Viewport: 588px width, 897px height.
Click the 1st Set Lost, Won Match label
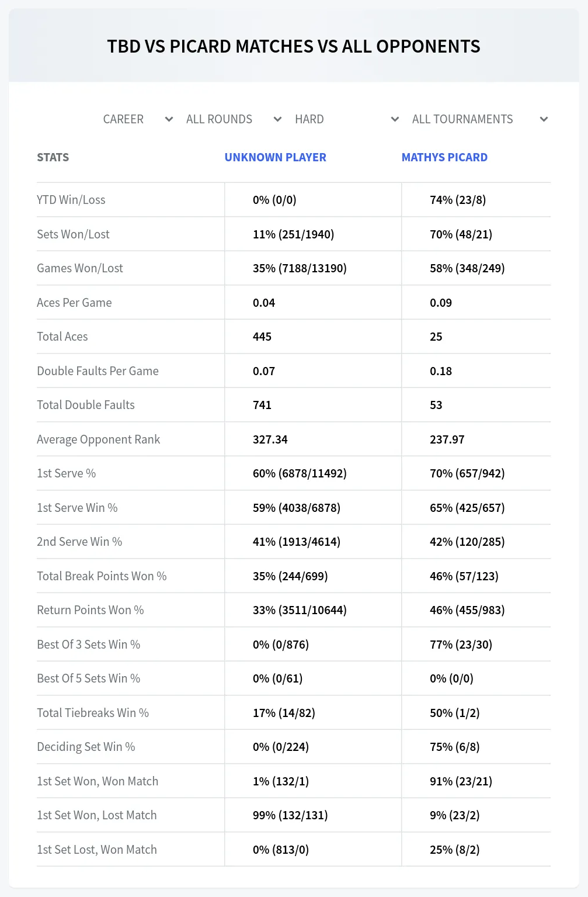[x=97, y=850]
